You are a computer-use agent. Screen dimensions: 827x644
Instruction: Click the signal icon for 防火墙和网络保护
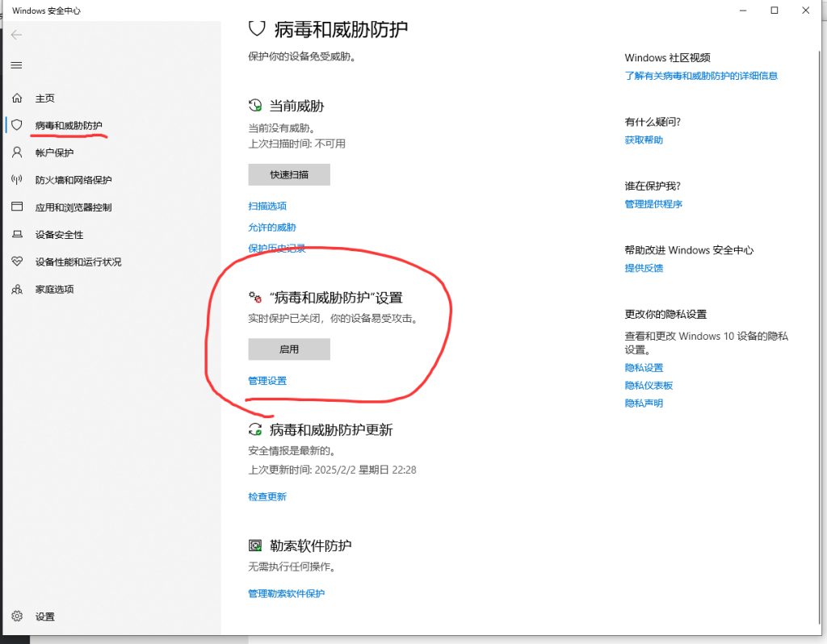point(17,180)
